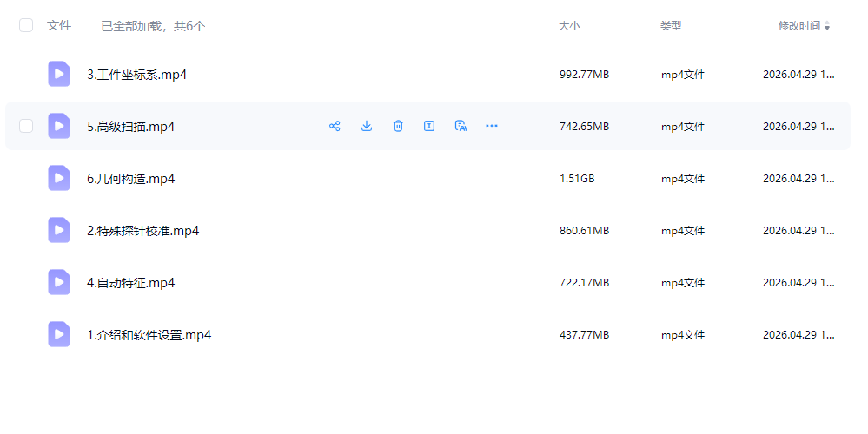Tick the select-all checkbox beside 文件

pos(26,25)
